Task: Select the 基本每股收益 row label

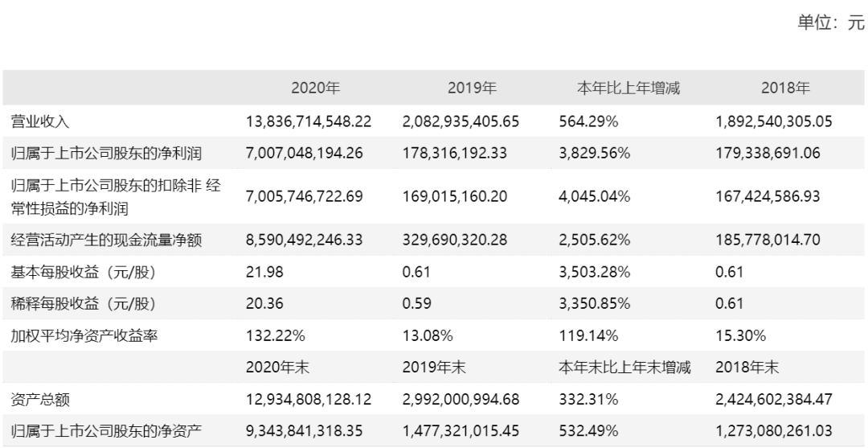Action: (x=81, y=273)
